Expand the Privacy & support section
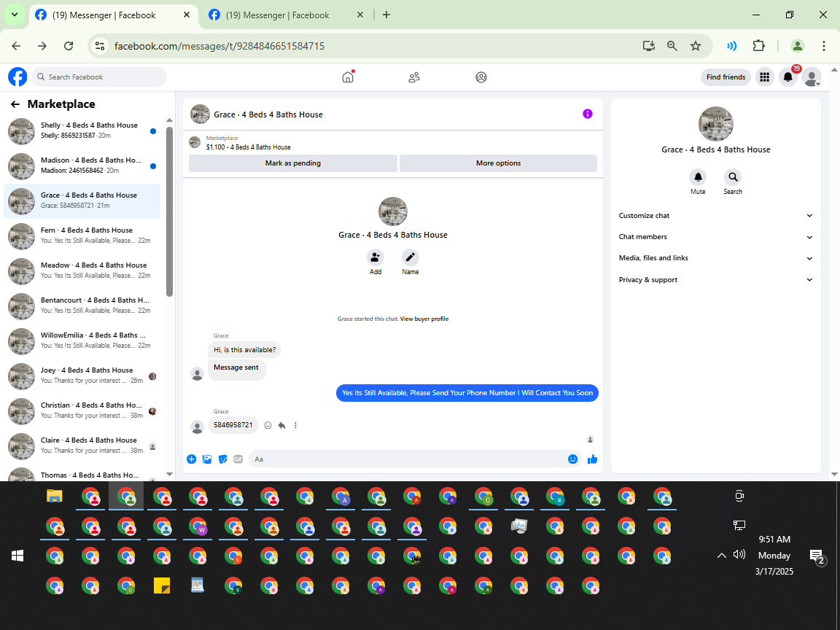Viewport: 840px width, 630px height. pos(716,280)
